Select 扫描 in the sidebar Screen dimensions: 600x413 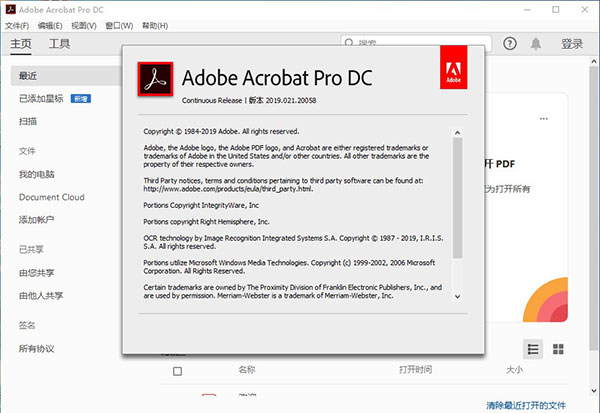pyautogui.click(x=28, y=121)
